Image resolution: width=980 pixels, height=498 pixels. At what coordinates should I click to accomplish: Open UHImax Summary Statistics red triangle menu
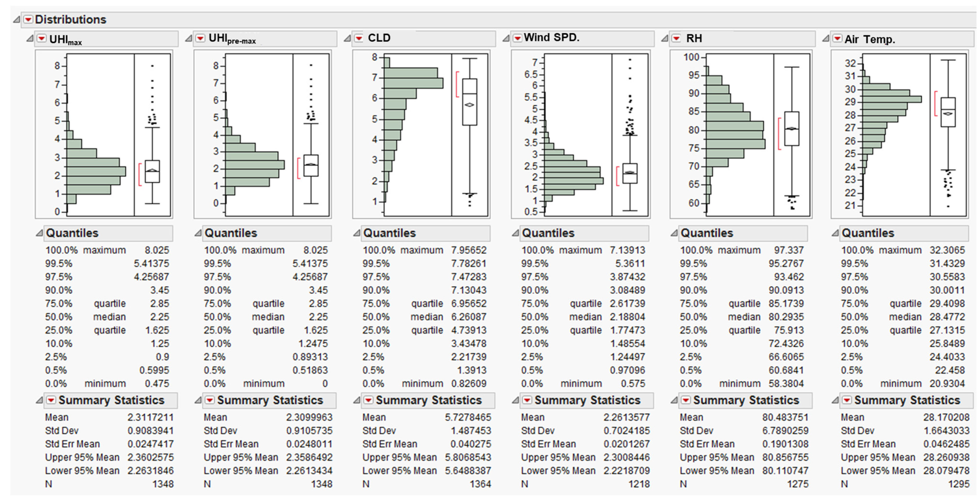(x=51, y=400)
